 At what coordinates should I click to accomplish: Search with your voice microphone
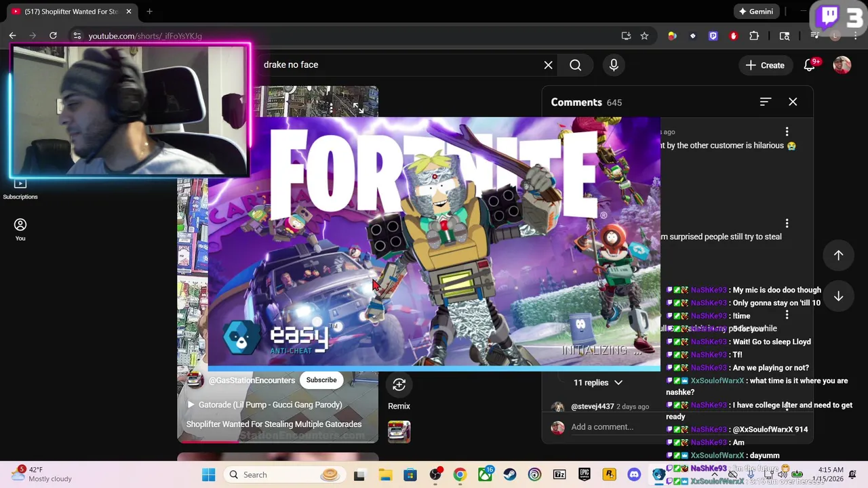click(x=614, y=65)
